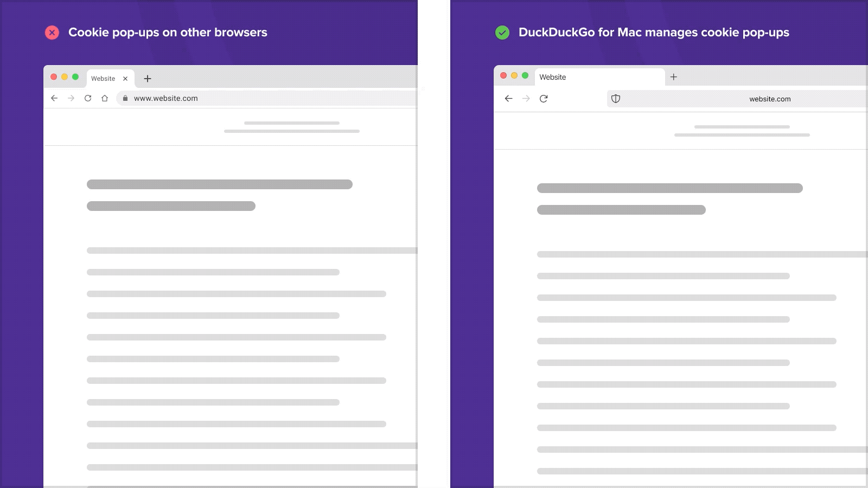Click the green traffic light in the left window
The width and height of the screenshot is (868, 488).
pos(76,76)
